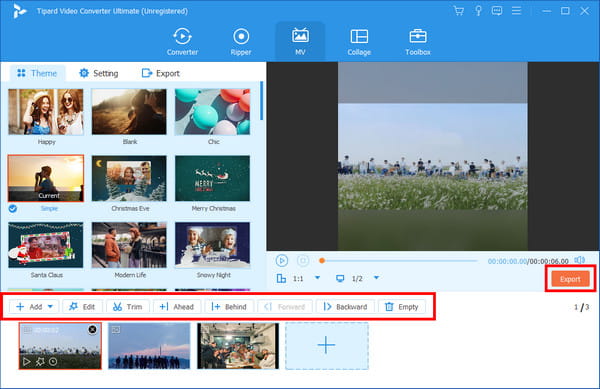600x389 pixels.
Task: Click the preview screen monitor icon
Action: coord(340,278)
